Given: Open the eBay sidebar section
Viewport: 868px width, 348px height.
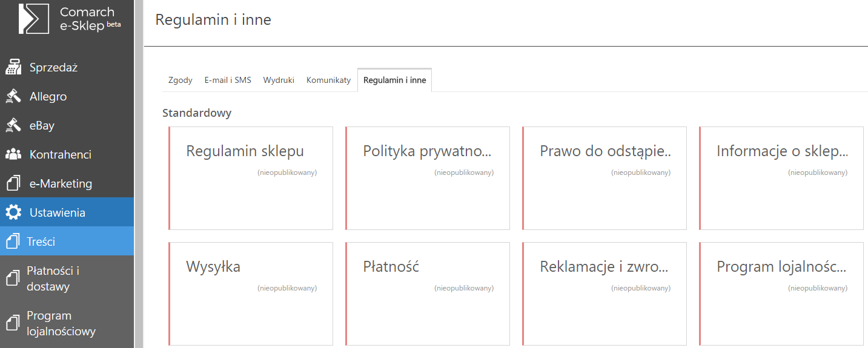Looking at the screenshot, I should point(67,126).
